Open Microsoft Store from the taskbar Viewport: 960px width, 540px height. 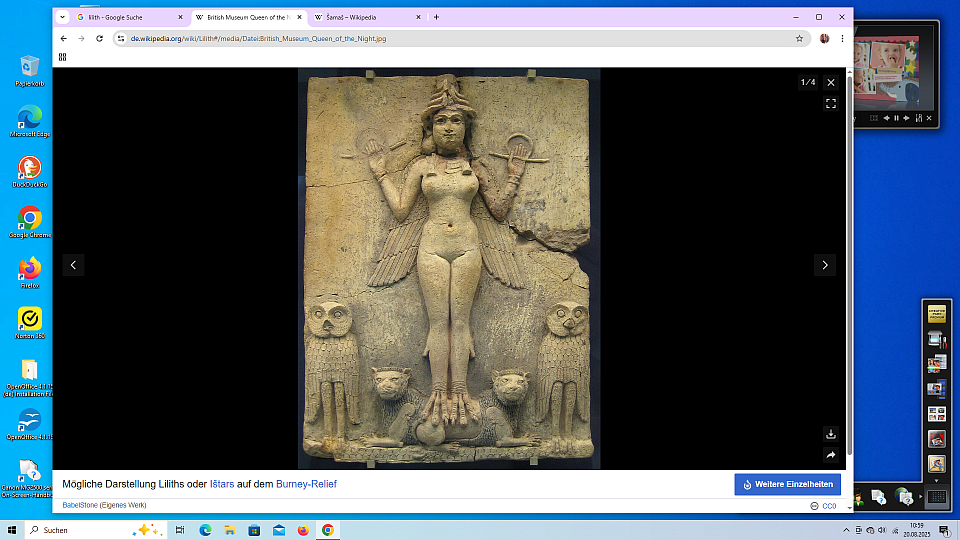click(254, 530)
